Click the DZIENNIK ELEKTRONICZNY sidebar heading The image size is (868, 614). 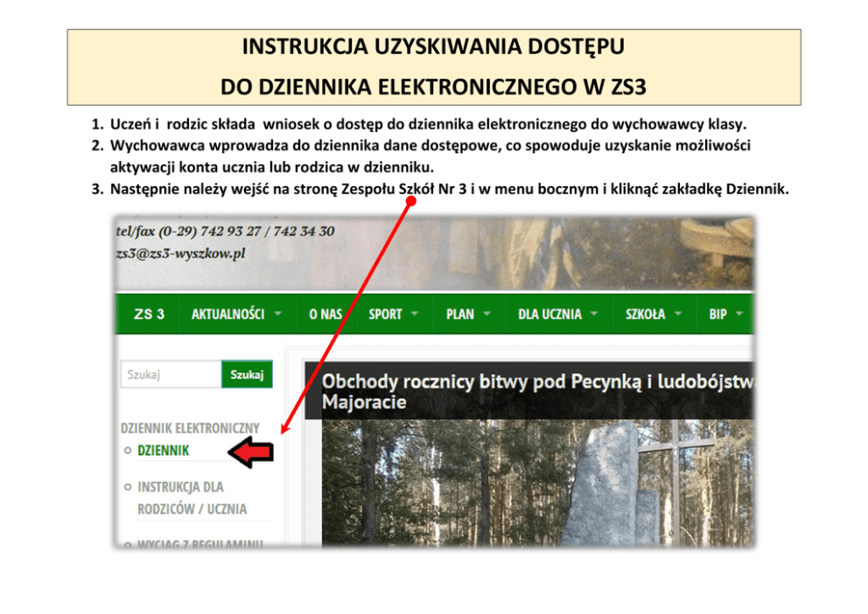[190, 428]
